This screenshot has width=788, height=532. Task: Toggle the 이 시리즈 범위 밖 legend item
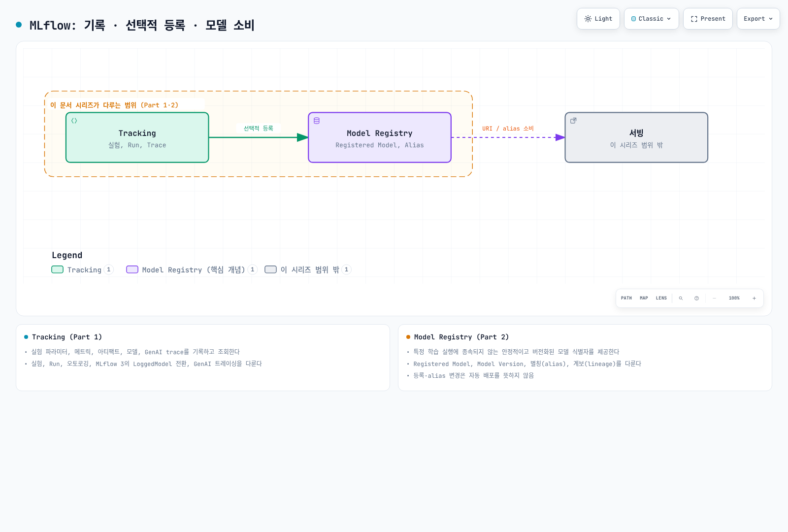308,269
